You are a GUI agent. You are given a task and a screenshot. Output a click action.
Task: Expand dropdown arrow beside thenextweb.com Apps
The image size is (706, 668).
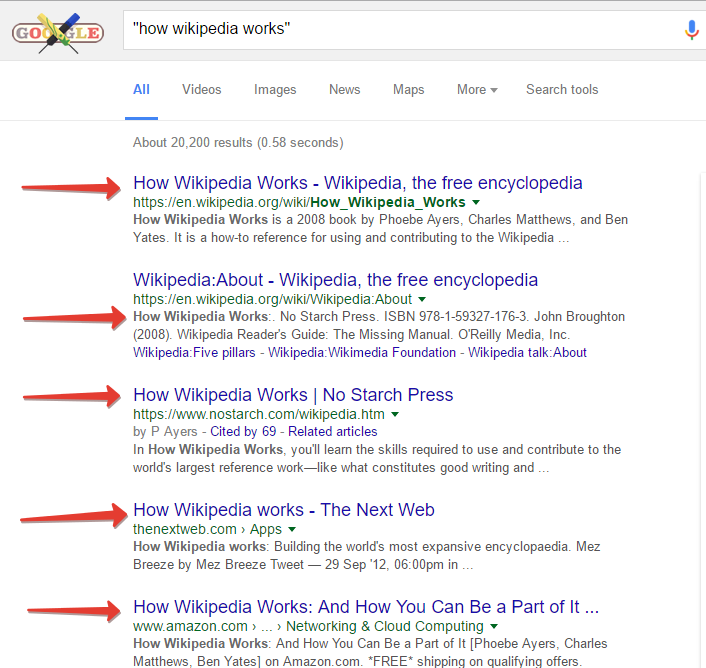coord(292,529)
